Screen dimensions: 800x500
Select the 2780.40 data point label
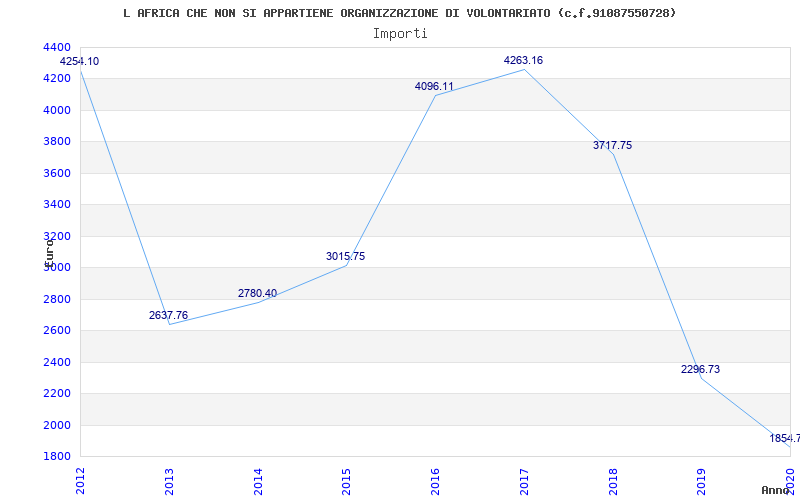coord(257,293)
